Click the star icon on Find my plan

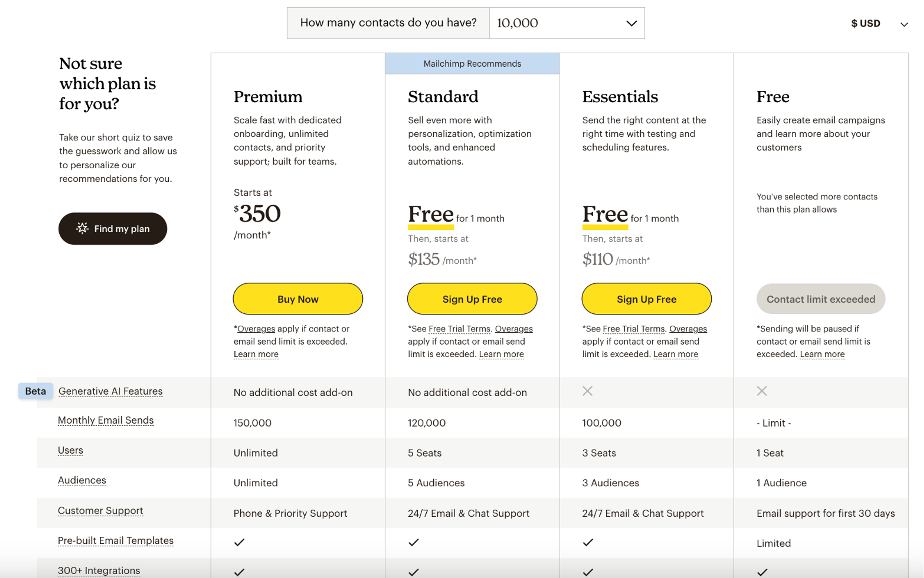(83, 228)
